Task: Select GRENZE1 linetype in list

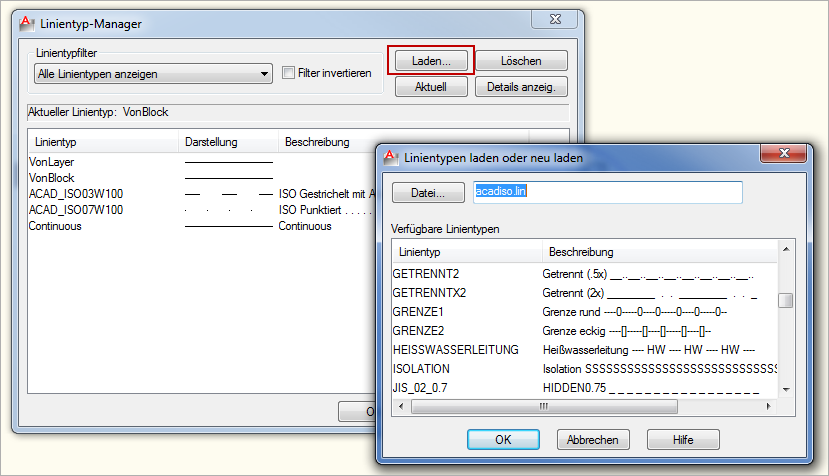Action: [x=418, y=311]
